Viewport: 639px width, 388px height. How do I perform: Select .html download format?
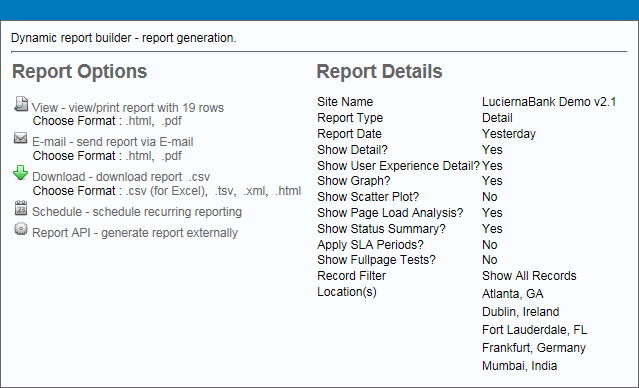click(x=288, y=191)
